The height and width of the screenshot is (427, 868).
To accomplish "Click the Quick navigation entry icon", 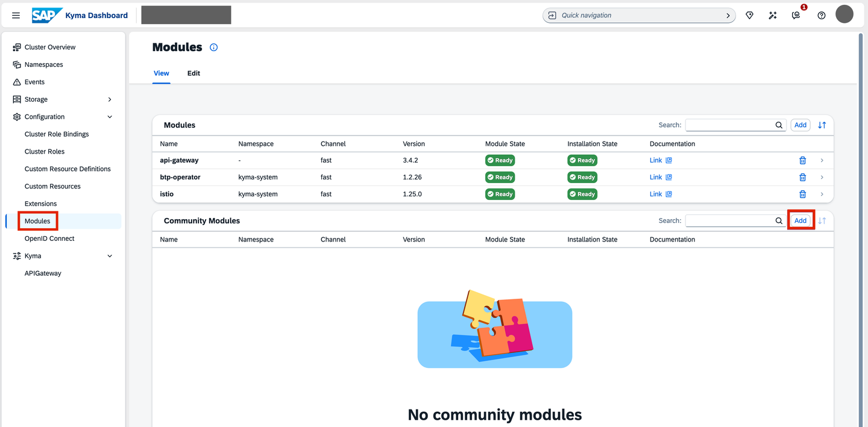I will [552, 15].
